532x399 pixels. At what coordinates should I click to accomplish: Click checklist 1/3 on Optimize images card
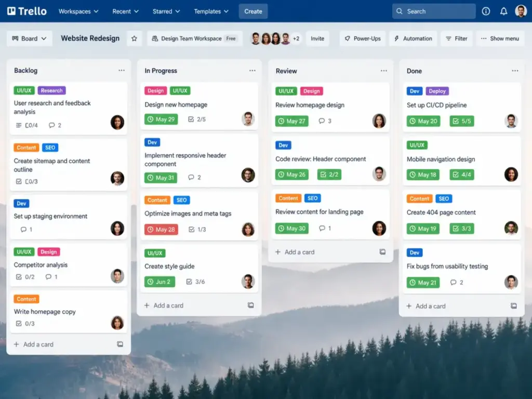(x=197, y=229)
